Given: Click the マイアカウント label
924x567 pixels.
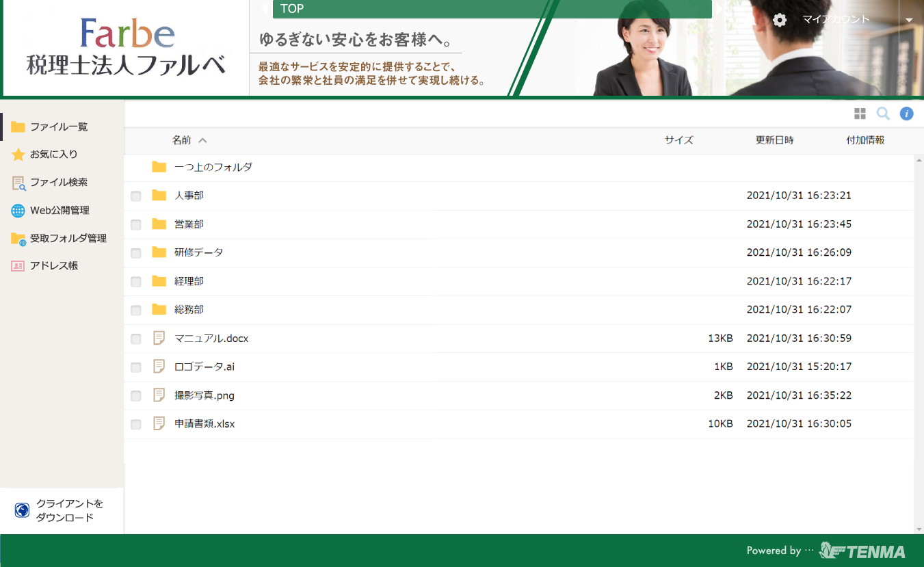Looking at the screenshot, I should point(836,19).
